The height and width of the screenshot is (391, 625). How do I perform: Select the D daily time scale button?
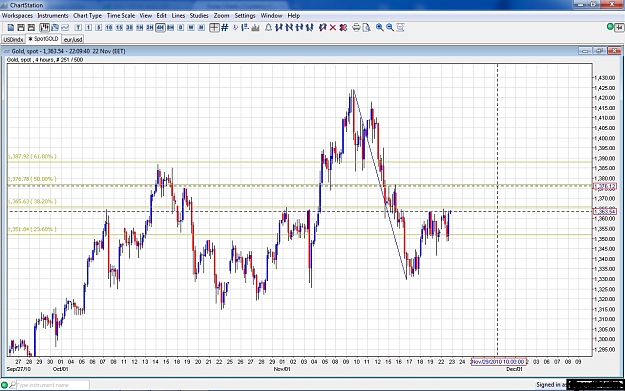click(181, 28)
